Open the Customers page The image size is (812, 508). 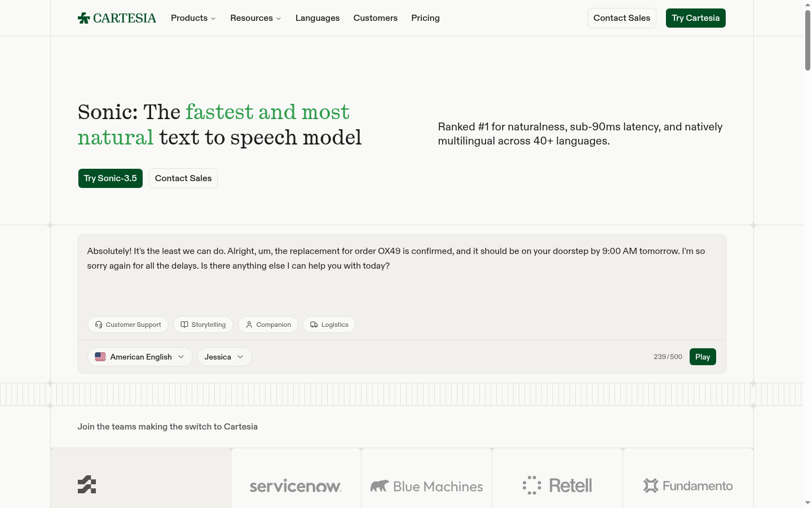376,18
